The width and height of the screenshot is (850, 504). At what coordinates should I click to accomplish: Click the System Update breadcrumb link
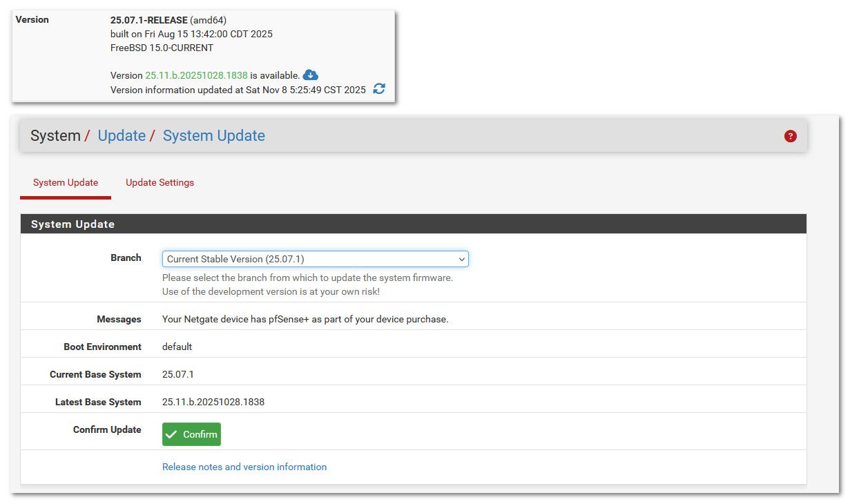tap(213, 136)
